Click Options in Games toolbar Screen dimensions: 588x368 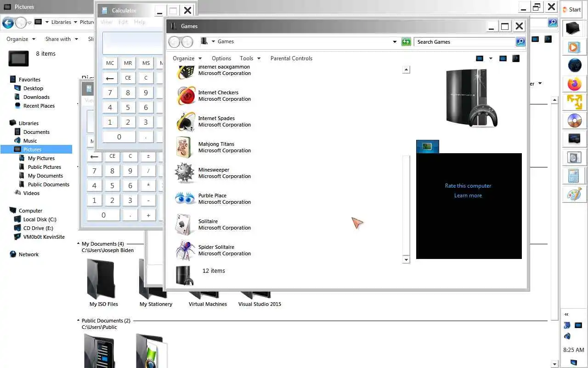(221, 58)
